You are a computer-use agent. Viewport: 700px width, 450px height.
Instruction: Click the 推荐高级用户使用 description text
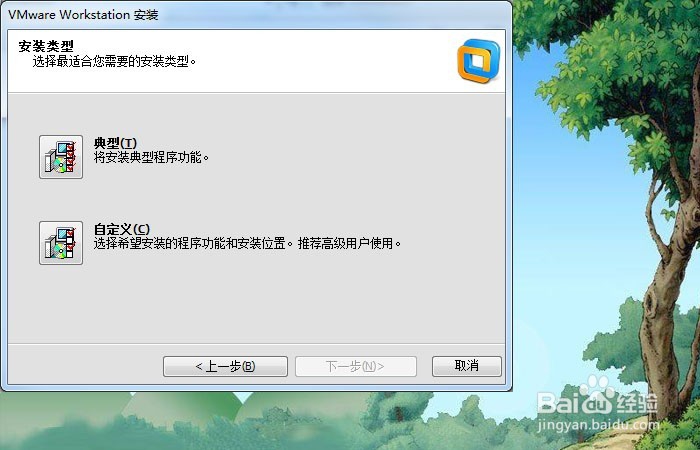click(x=350, y=243)
